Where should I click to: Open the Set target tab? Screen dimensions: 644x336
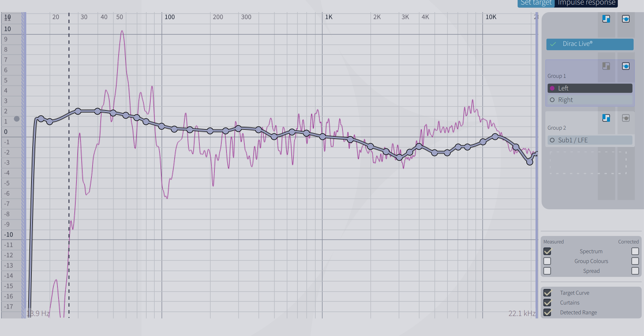pos(536,3)
